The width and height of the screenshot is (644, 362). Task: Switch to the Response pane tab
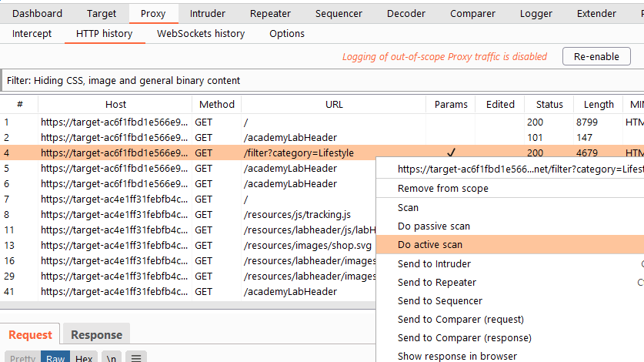[x=96, y=335]
